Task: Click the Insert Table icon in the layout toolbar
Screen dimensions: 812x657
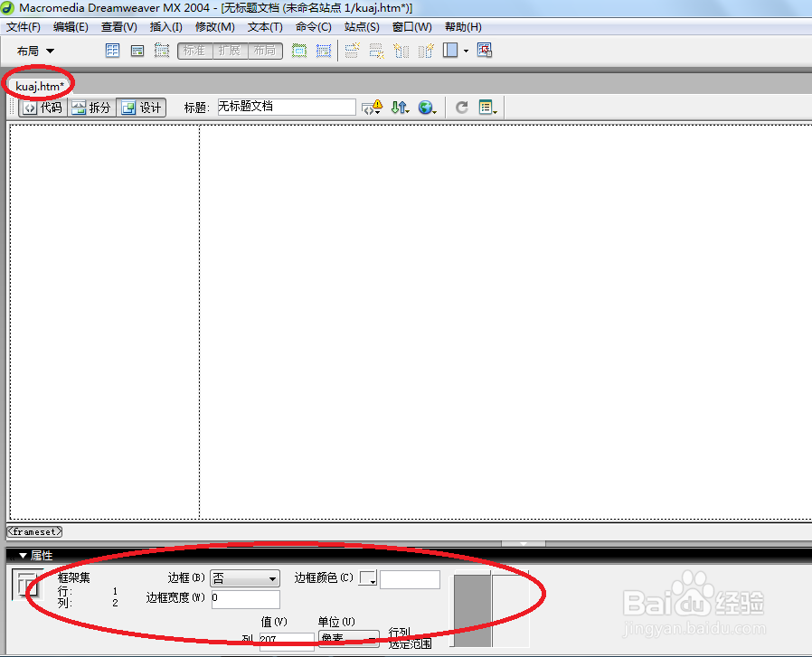Action: [112, 51]
